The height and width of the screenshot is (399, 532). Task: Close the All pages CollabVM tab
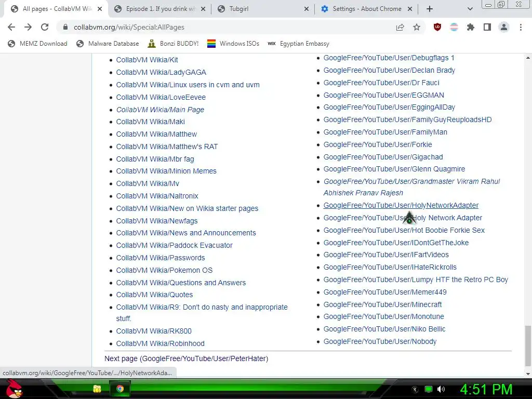tap(100, 9)
